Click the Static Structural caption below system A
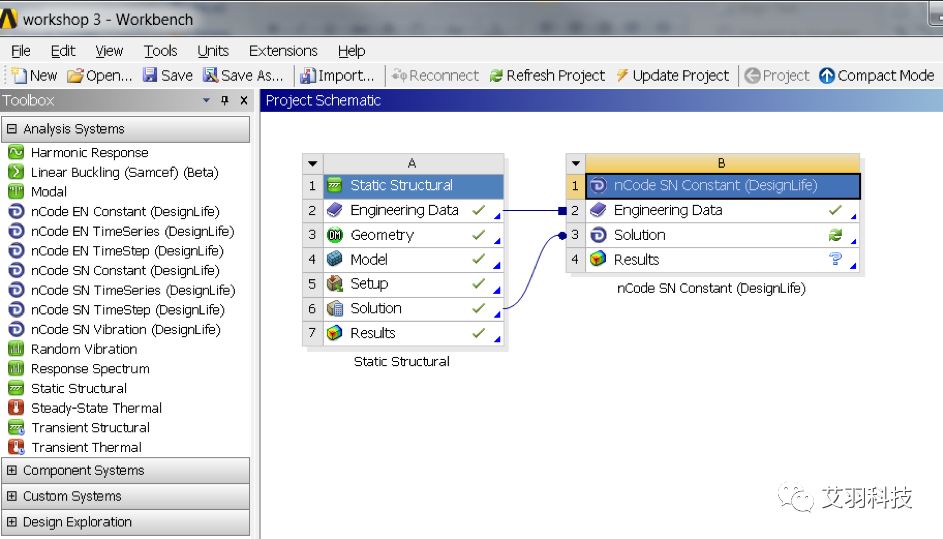 402,361
